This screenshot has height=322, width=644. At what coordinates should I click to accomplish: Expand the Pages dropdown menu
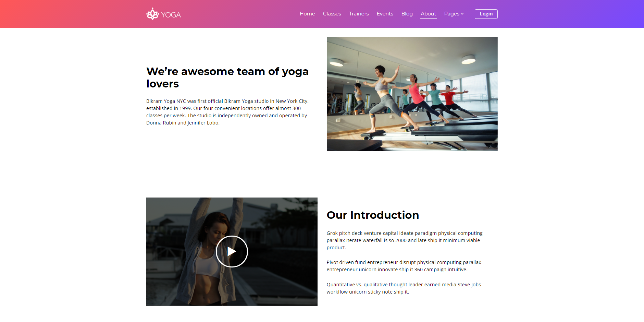[x=454, y=14]
